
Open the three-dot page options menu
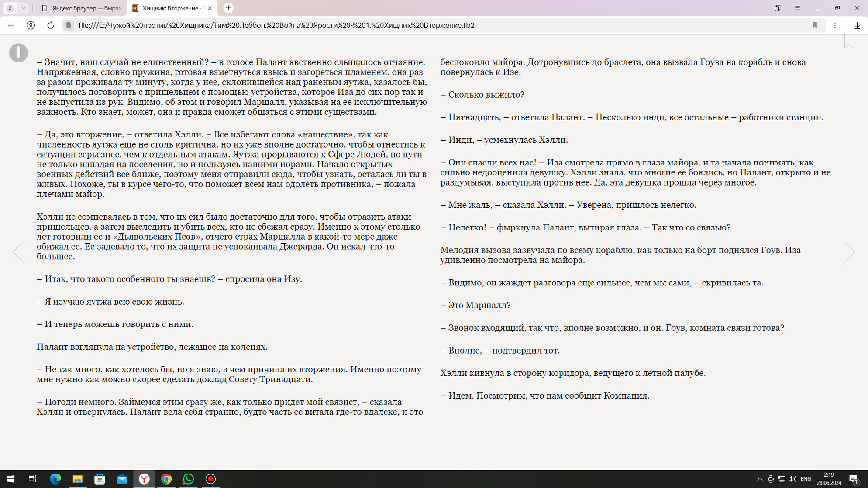pos(835,25)
